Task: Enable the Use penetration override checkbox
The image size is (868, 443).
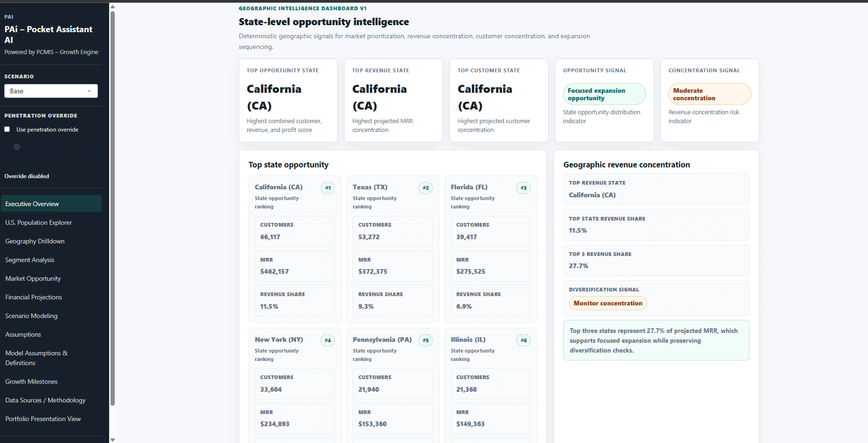Action: coord(7,129)
